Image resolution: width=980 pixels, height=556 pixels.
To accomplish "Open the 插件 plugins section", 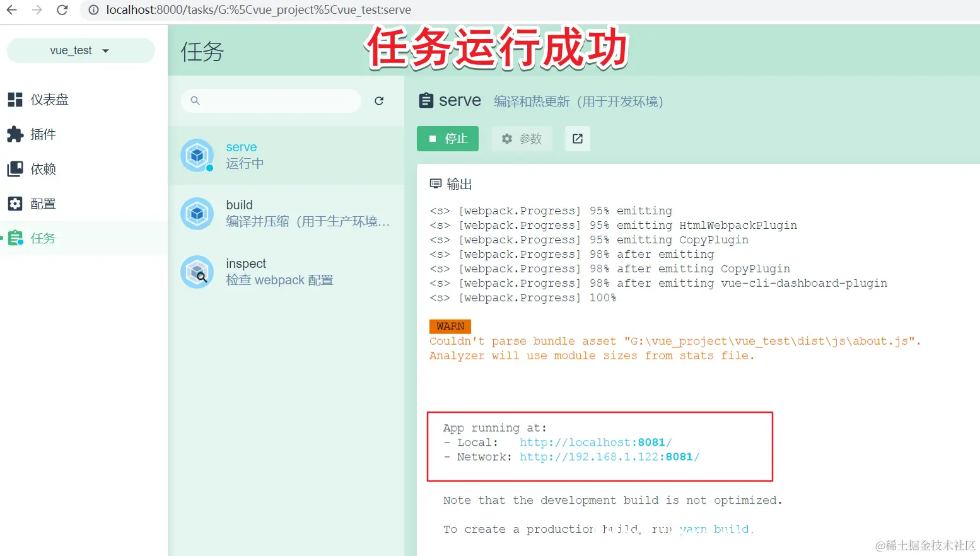I will [x=84, y=134].
